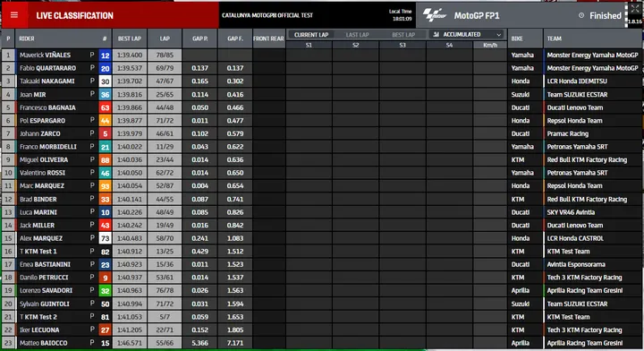Click the Finished session status
The image size is (644, 351).
(606, 15)
